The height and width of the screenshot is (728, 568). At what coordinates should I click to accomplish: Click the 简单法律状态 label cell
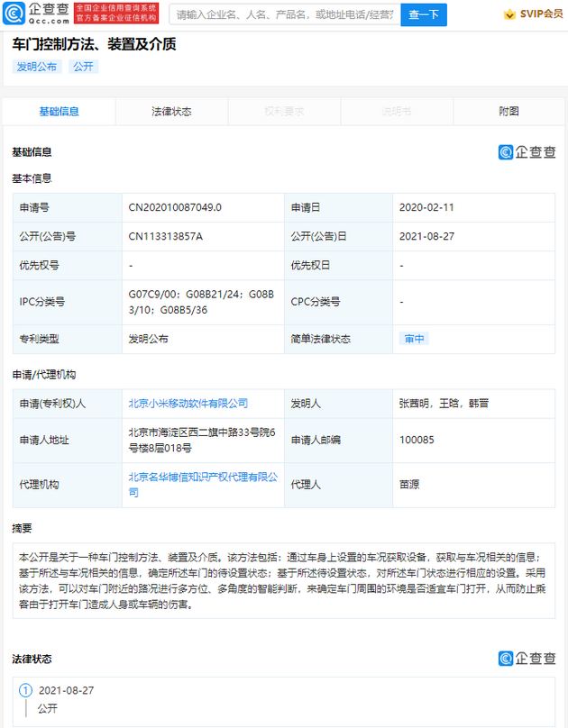click(x=339, y=340)
